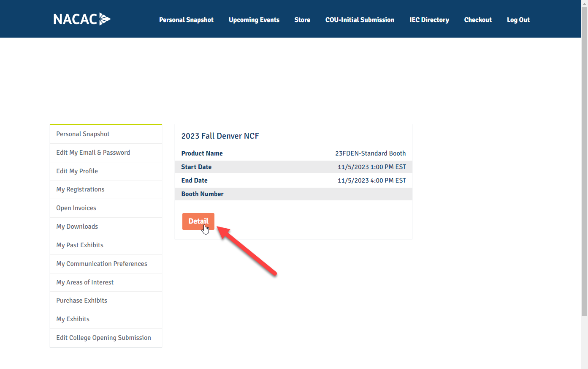
Task: Go to Checkout
Action: pyautogui.click(x=478, y=20)
